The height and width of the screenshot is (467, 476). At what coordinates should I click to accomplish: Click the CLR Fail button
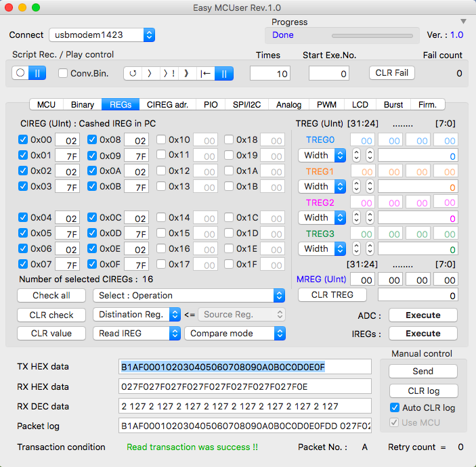[392, 73]
